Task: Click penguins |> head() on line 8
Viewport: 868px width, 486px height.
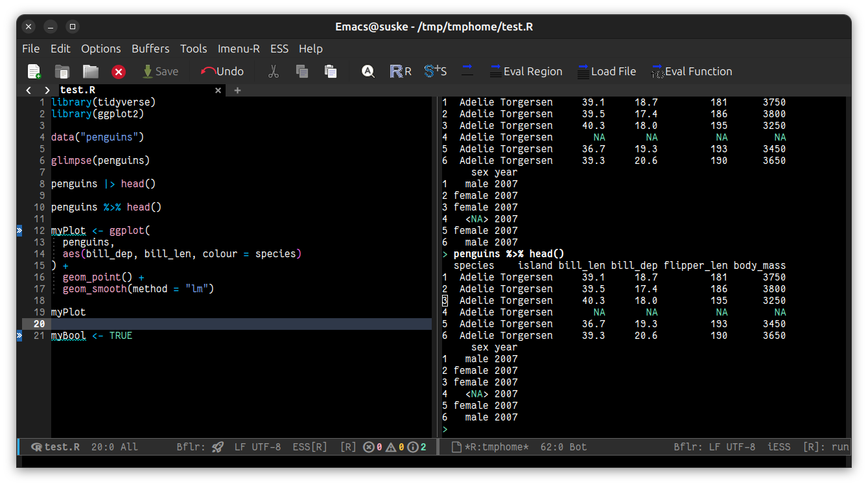Action: click(x=104, y=184)
